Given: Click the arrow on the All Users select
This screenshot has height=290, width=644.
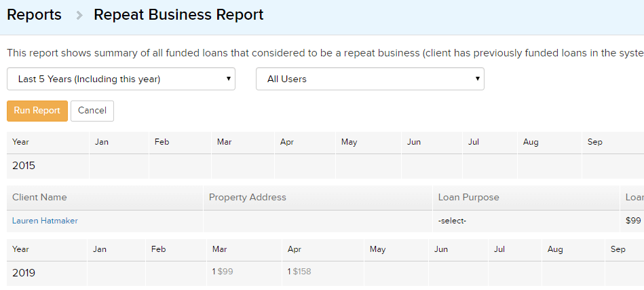Looking at the screenshot, I should (477, 79).
